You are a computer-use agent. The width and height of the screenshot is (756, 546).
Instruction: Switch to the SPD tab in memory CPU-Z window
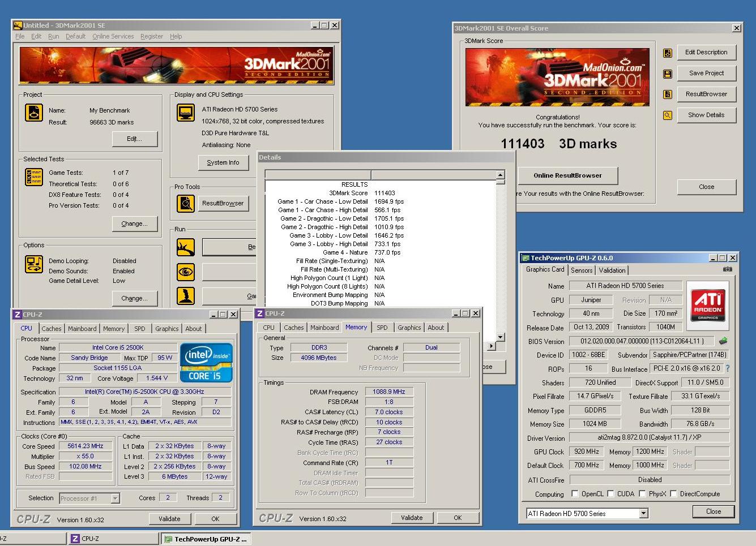(x=382, y=328)
